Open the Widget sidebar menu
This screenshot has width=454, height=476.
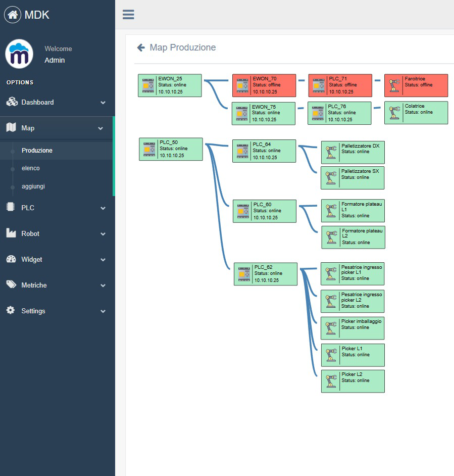tap(31, 259)
